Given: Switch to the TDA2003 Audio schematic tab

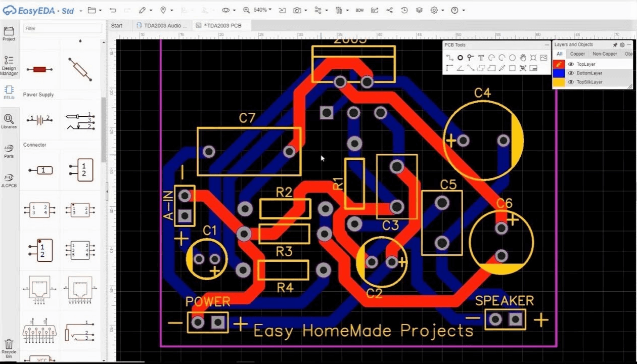Looking at the screenshot, I should pyautogui.click(x=162, y=25).
